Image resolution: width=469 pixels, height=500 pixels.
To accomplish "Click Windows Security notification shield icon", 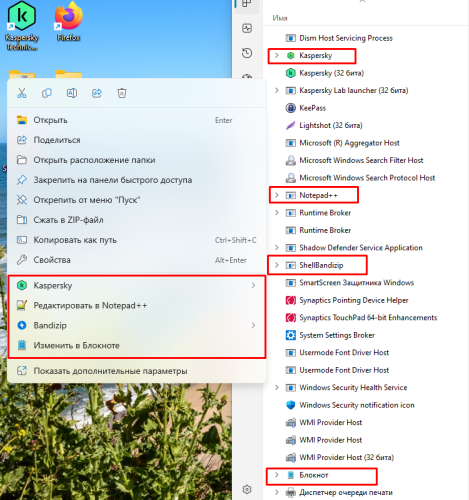I will [291, 405].
